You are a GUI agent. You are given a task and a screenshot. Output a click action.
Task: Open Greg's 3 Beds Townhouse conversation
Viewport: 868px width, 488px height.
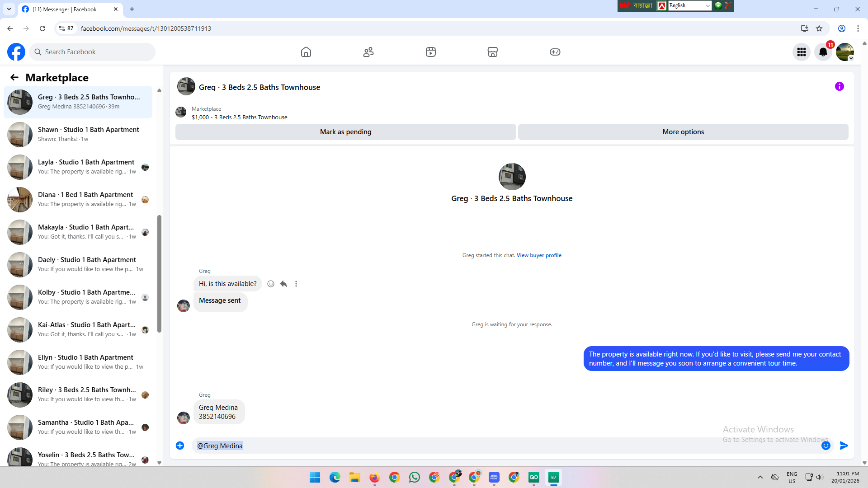(x=78, y=102)
